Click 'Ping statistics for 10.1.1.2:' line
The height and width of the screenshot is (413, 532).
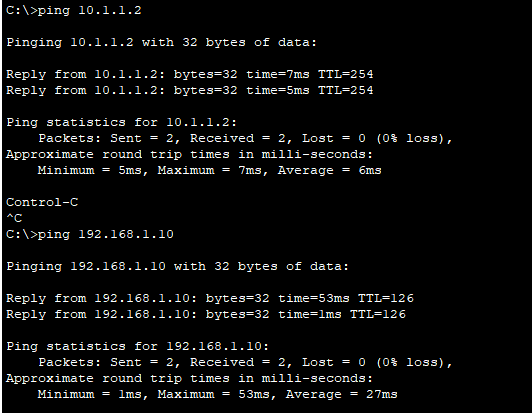121,122
